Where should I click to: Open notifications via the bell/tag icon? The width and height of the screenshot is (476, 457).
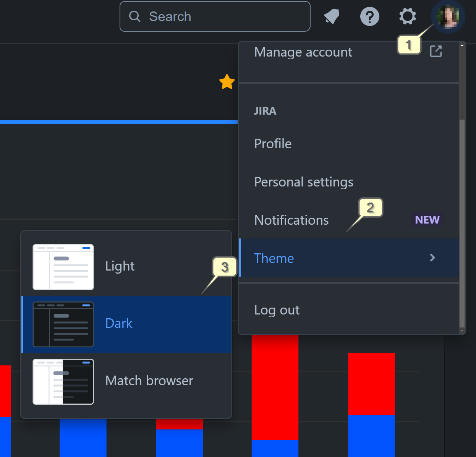tap(332, 16)
